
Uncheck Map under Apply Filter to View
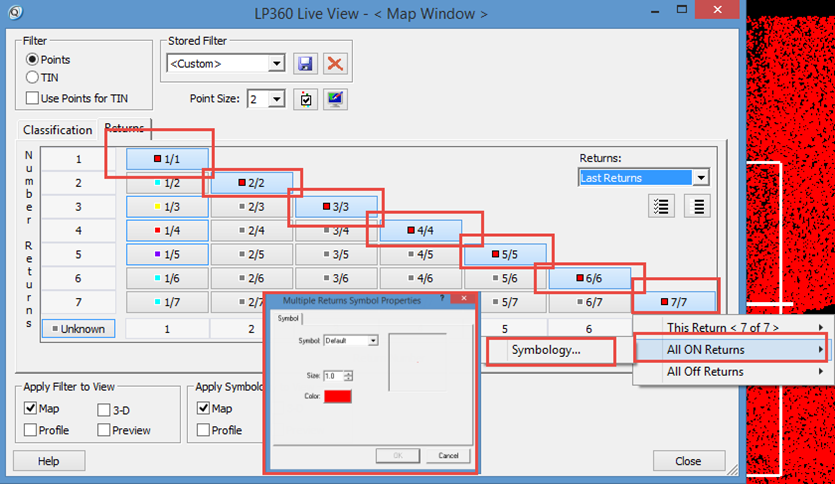(30, 408)
